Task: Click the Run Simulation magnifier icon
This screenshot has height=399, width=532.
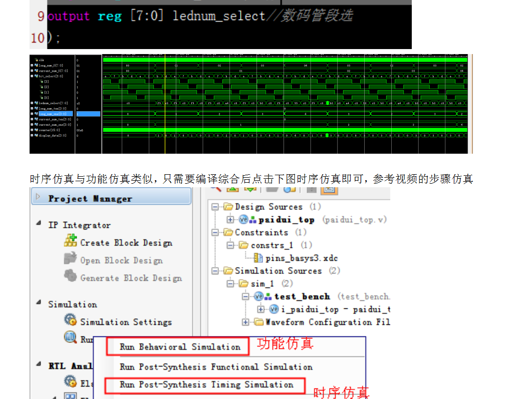Action: coord(70,336)
